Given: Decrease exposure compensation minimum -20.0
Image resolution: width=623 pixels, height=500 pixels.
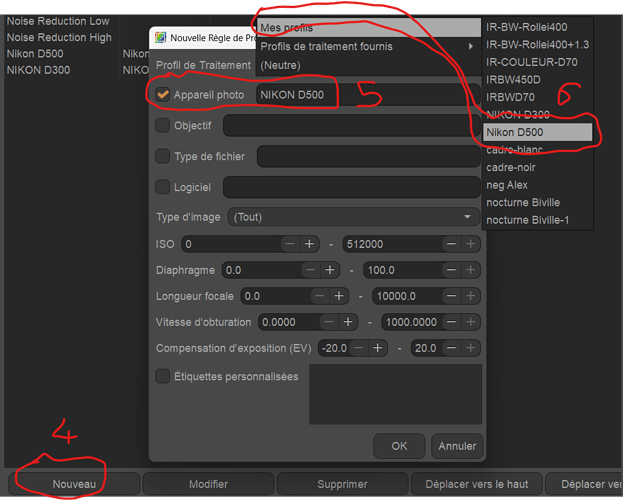Looking at the screenshot, I should tap(358, 348).
